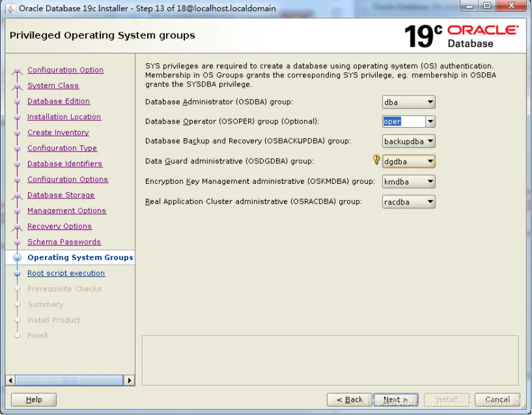Click the step panel scrollbar right arrow
Image resolution: width=532 pixels, height=415 pixels.
(129, 380)
